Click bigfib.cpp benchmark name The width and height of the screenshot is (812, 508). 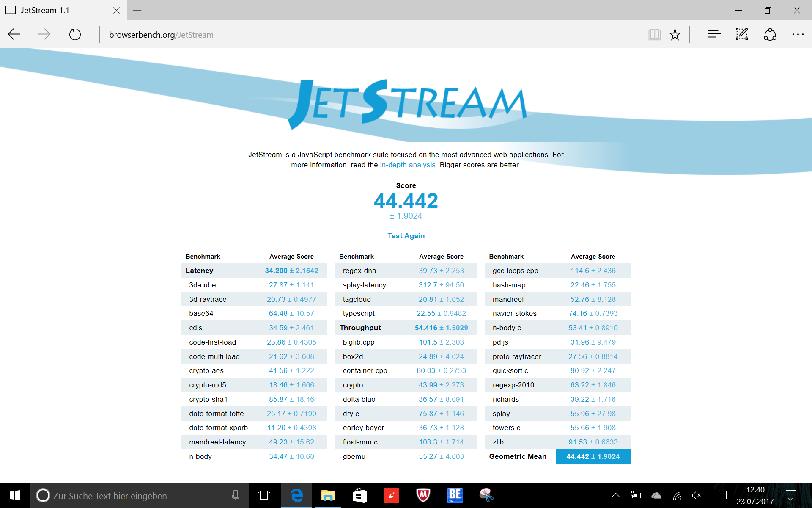point(359,342)
